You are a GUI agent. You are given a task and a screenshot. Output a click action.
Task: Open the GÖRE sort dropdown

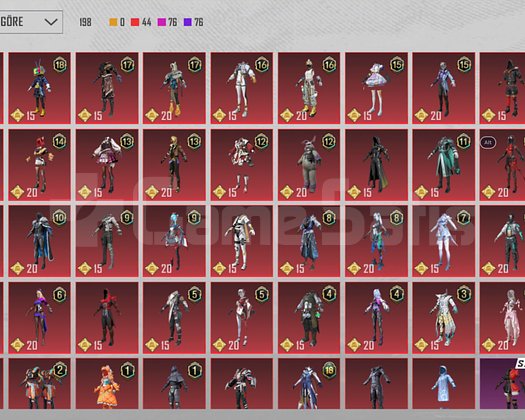click(x=31, y=22)
